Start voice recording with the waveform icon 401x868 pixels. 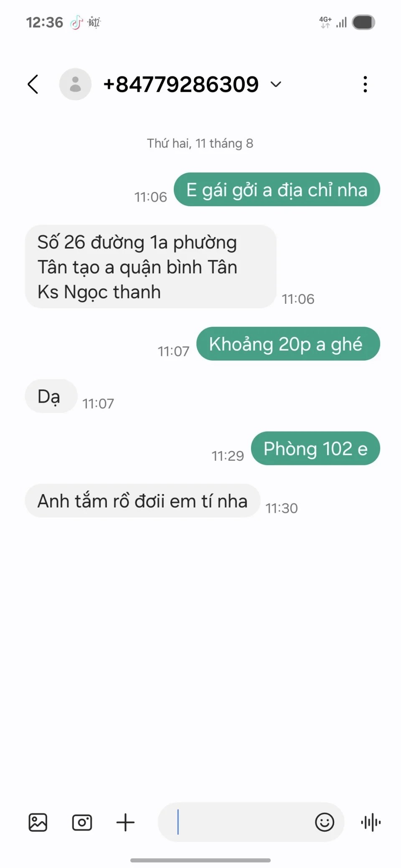tap(371, 823)
